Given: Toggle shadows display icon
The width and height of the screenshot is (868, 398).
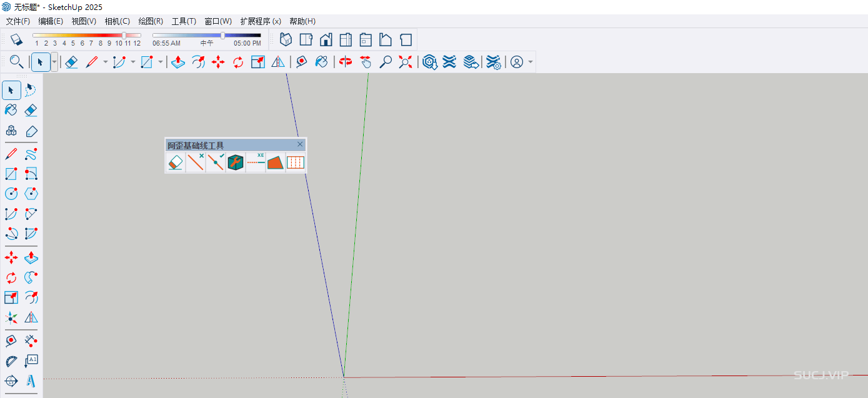Looking at the screenshot, I should point(17,39).
